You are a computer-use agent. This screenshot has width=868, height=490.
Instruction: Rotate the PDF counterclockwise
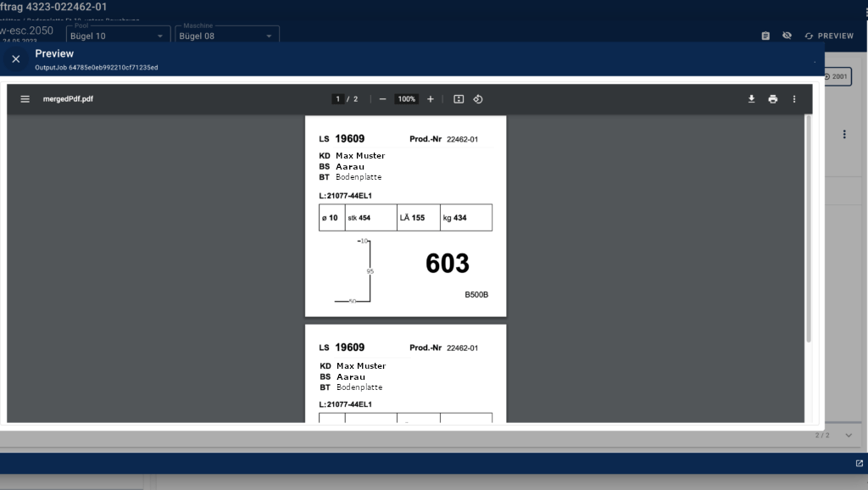[x=478, y=99]
